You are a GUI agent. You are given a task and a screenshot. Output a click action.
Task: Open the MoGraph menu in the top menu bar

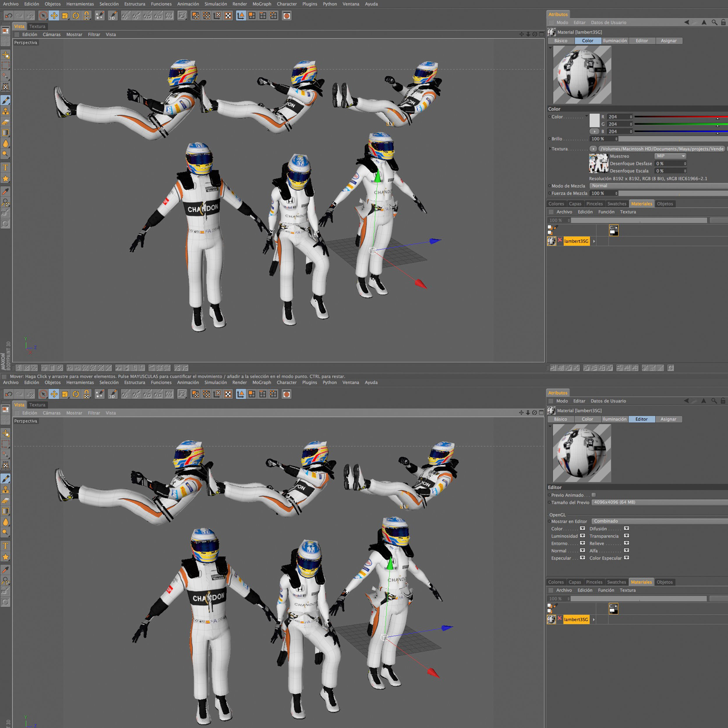coord(261,4)
